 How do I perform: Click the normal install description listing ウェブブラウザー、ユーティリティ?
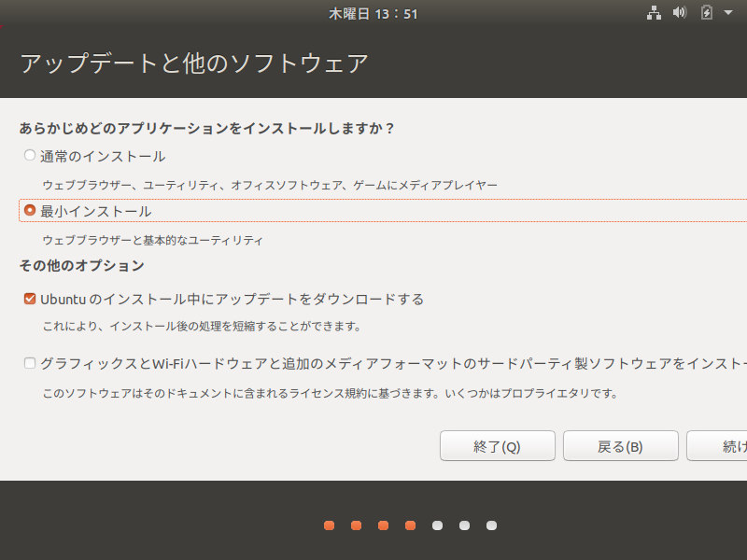(x=270, y=185)
